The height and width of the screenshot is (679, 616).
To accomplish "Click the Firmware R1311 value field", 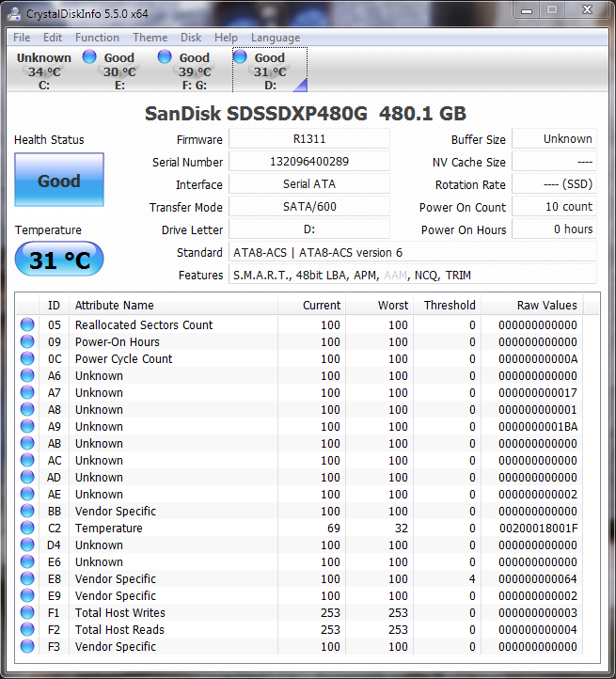I will coord(308,139).
